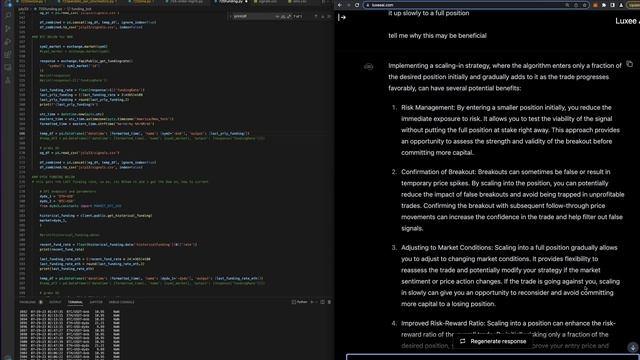Image resolution: width=640 pixels, height=360 pixels.
Task: Open Testing flask in activity bar
Action: 8,80
